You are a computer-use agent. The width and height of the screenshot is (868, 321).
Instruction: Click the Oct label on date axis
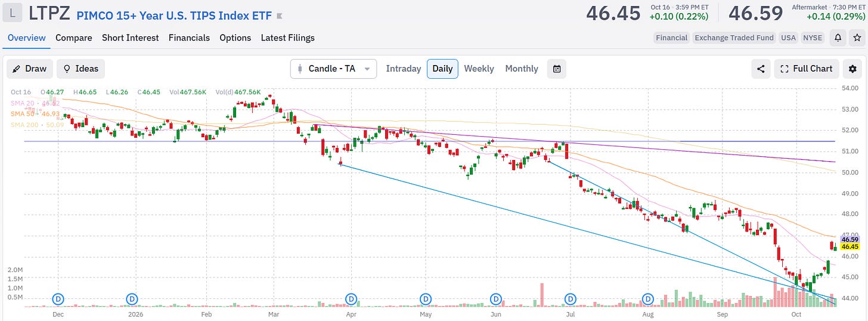pos(796,313)
